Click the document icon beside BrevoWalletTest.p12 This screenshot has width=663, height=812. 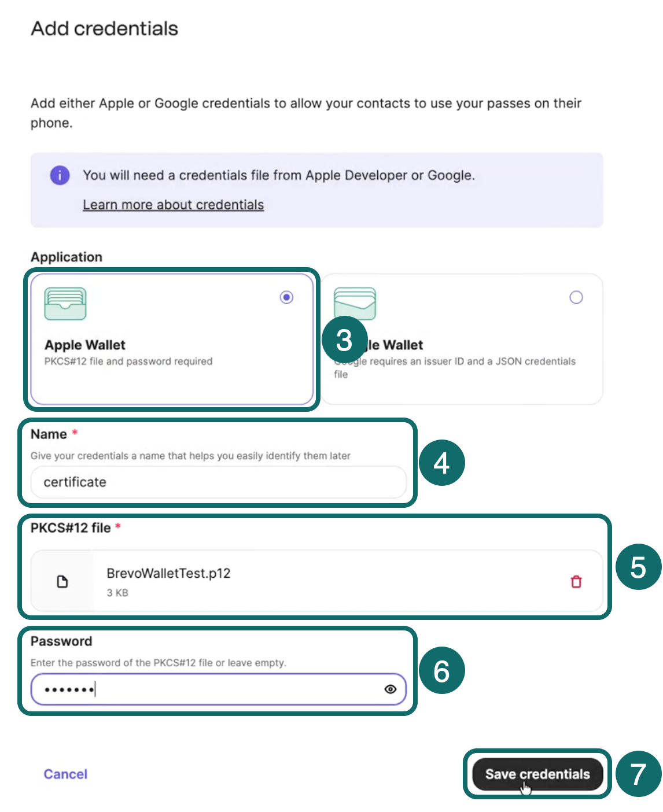point(62,581)
